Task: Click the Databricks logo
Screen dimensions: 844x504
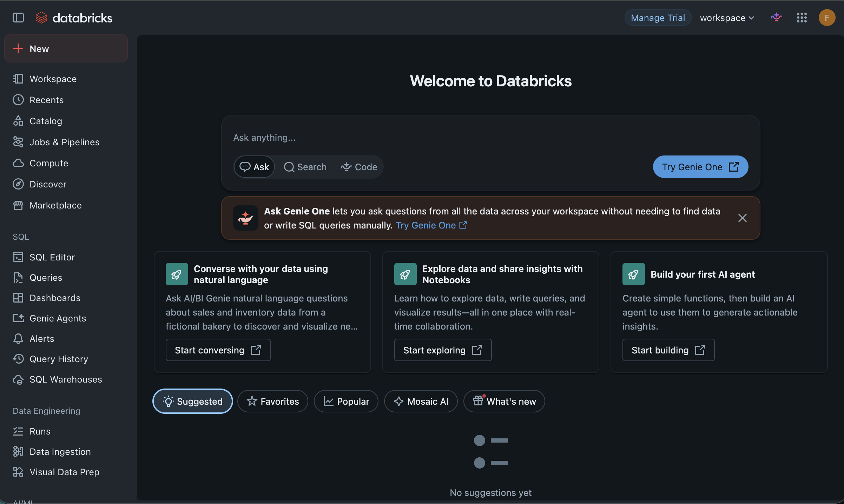Action: pos(74,18)
